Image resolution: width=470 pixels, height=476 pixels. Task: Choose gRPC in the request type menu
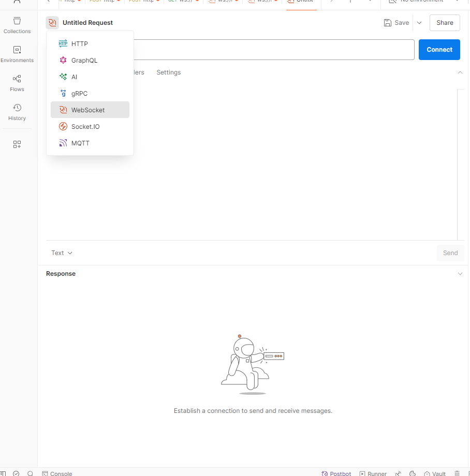pyautogui.click(x=90, y=93)
